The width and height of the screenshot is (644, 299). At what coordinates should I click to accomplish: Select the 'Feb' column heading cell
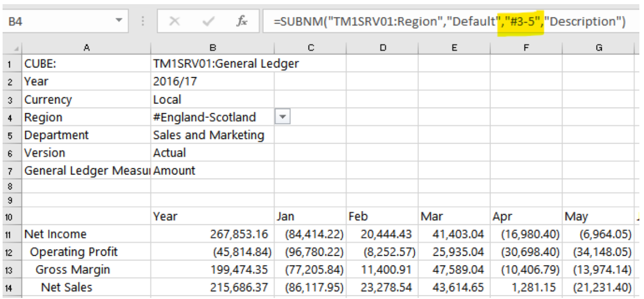[382, 217]
